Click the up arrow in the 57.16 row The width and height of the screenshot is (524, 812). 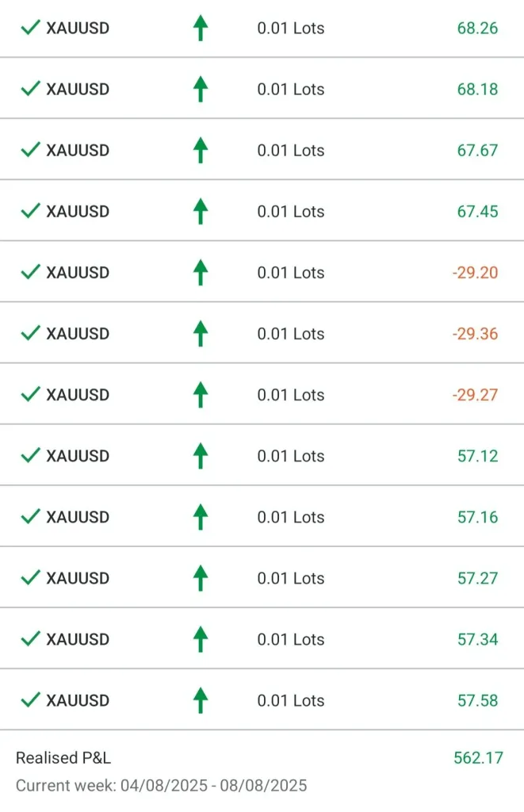point(201,517)
